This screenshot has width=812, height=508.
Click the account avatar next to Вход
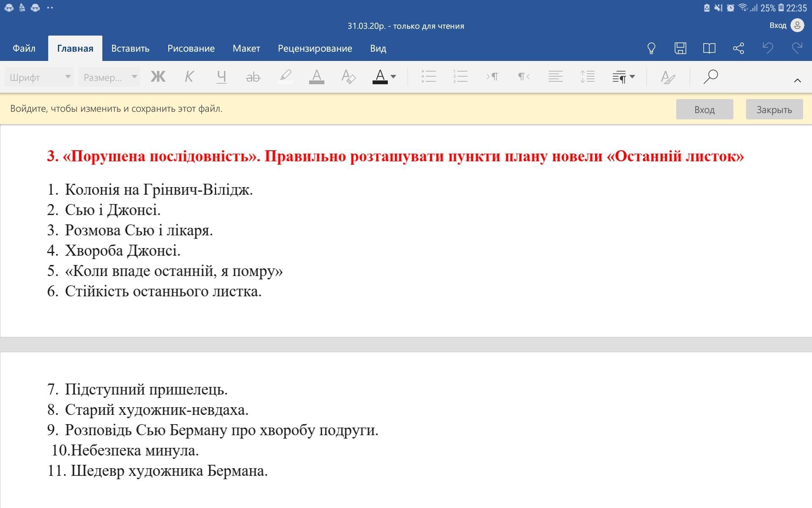point(797,25)
